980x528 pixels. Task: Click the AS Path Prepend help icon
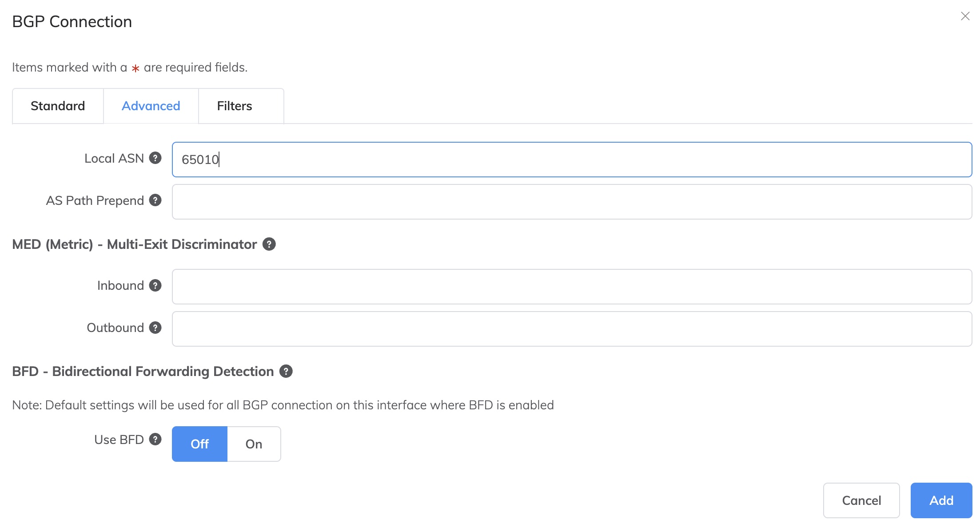click(x=155, y=200)
